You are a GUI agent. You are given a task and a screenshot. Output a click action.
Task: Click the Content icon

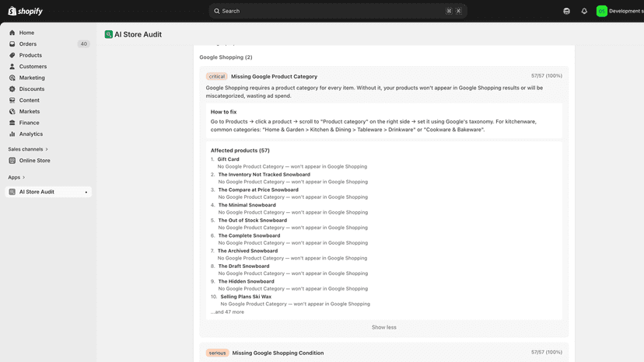(12, 100)
